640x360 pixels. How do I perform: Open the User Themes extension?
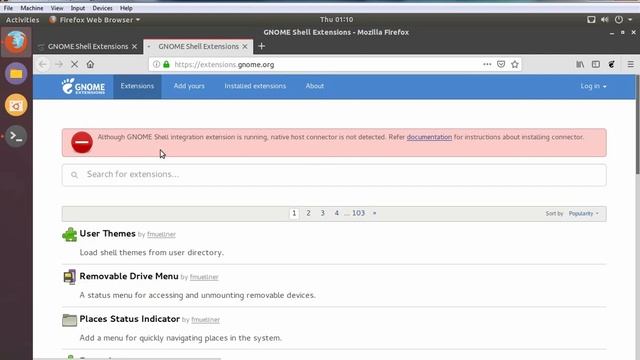(x=107, y=233)
